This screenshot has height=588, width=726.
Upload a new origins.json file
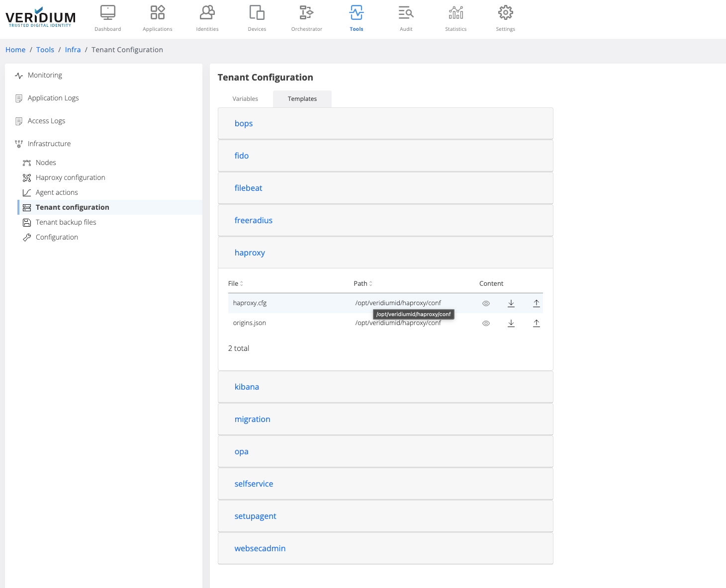536,323
